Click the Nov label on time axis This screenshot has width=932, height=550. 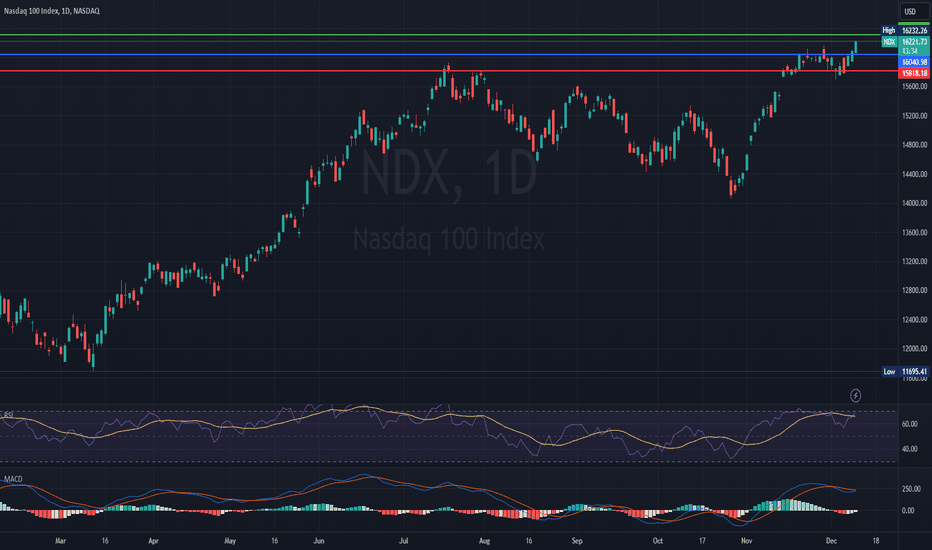coord(747,541)
